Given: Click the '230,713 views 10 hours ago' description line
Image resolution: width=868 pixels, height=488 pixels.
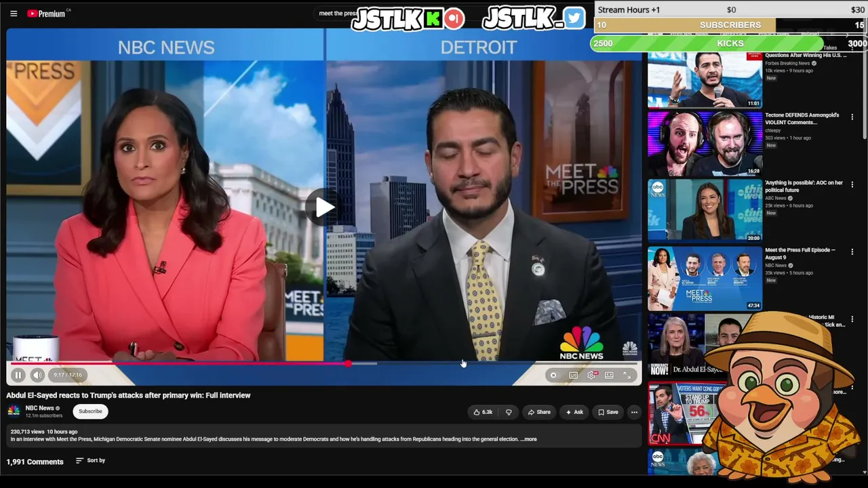Looking at the screenshot, I should click(44, 432).
